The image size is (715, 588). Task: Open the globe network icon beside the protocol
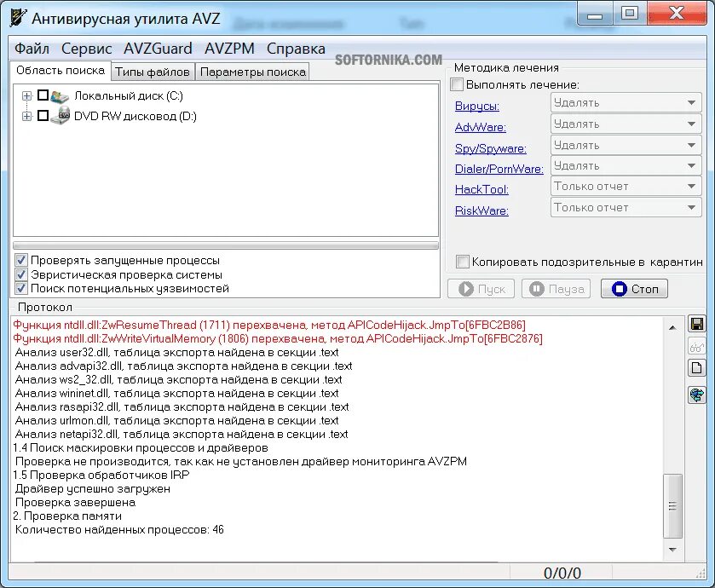click(697, 395)
